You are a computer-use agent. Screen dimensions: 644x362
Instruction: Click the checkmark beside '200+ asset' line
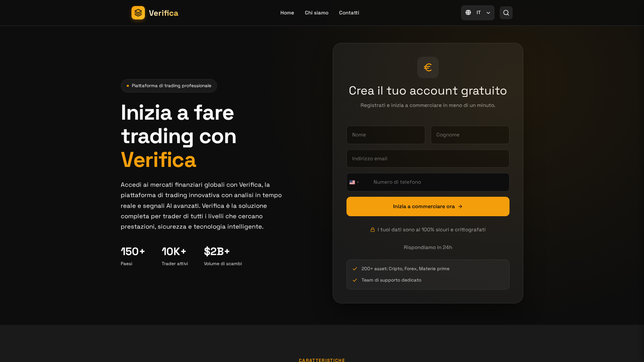coord(355,268)
